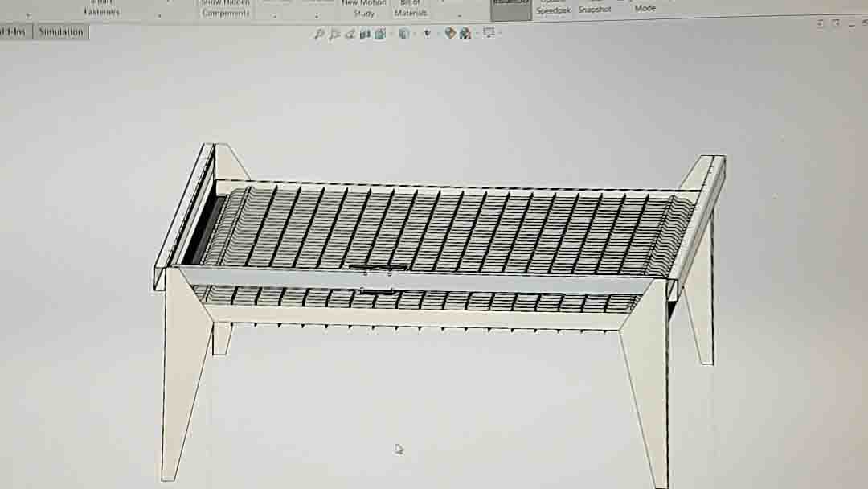Screen dimensions: 868x489
Task: Open the Add-Ins tab
Action: (14, 32)
